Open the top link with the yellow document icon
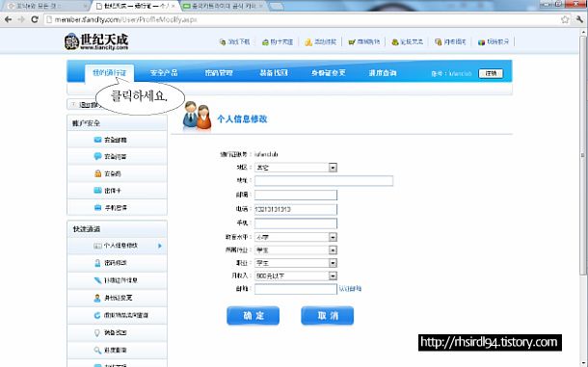Screen dimensions: 588x367 coord(450,42)
